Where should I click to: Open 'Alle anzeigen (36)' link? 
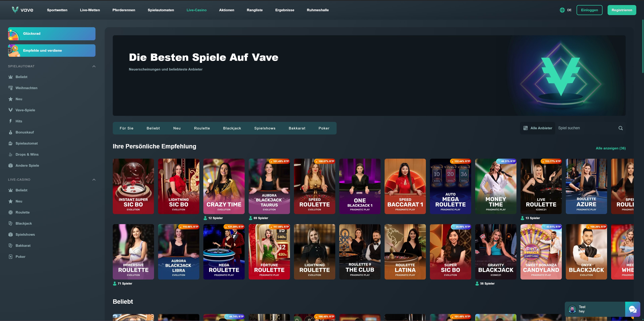pyautogui.click(x=610, y=148)
